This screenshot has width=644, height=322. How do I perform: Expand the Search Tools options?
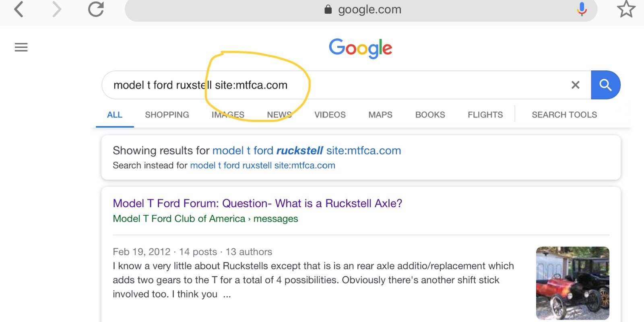[564, 115]
